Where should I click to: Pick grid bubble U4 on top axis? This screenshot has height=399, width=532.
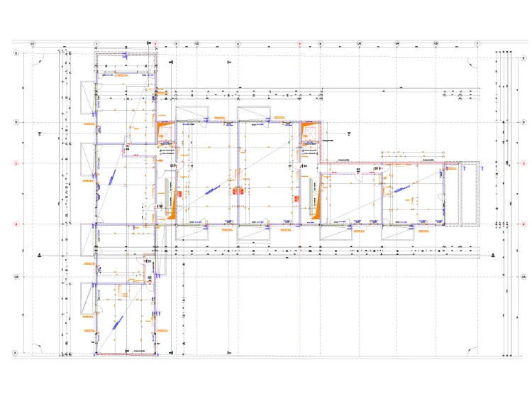click(397, 44)
